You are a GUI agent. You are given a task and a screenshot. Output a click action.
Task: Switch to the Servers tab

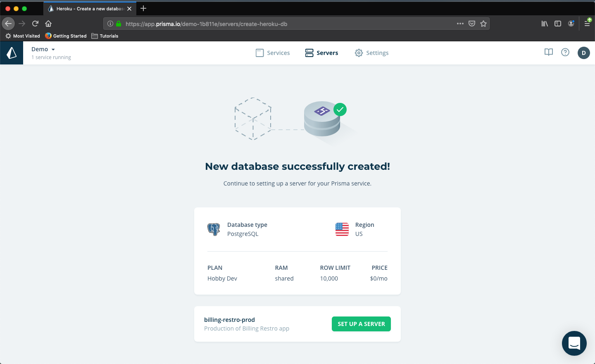(x=321, y=53)
